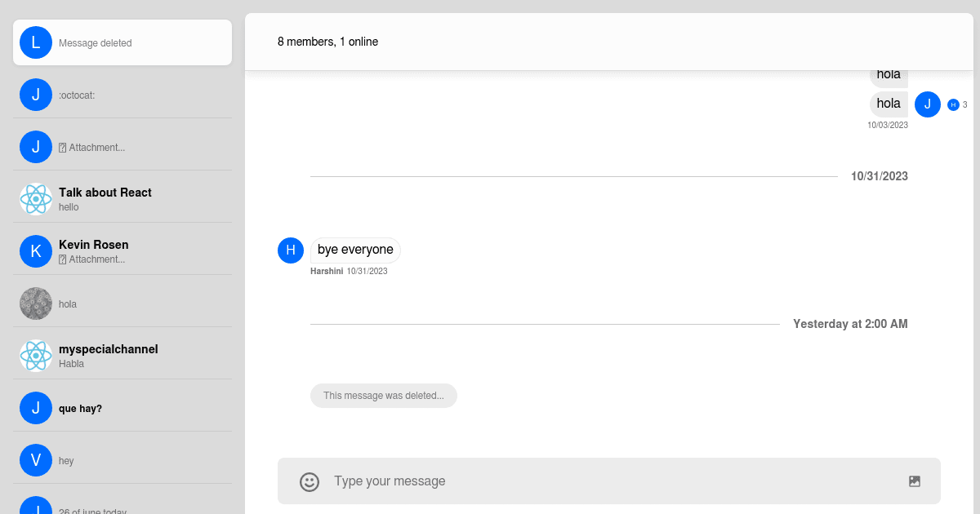Click the J avatar next to the hola message
Viewport: 980px width, 514px height.
click(x=928, y=104)
